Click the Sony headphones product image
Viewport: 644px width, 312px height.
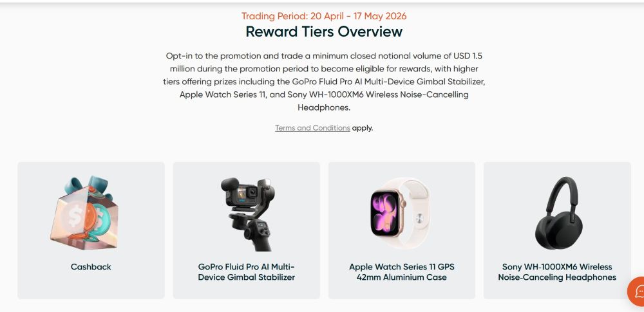(557, 213)
